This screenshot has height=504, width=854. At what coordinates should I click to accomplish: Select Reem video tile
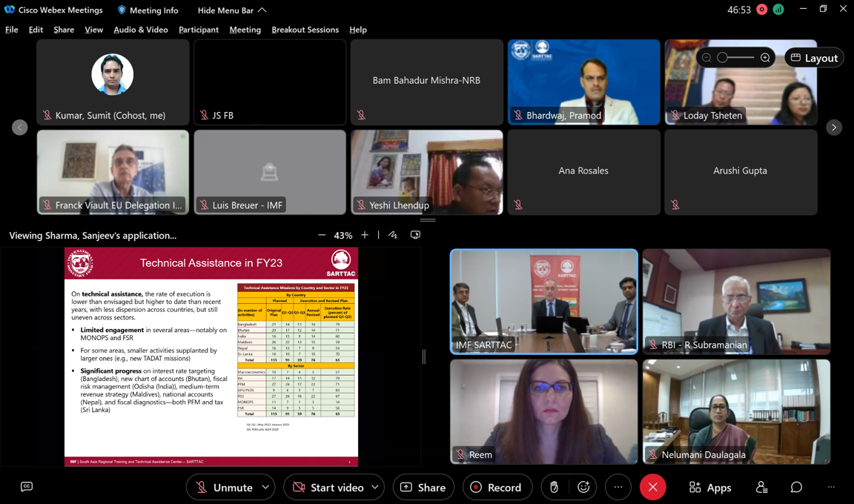coord(544,411)
